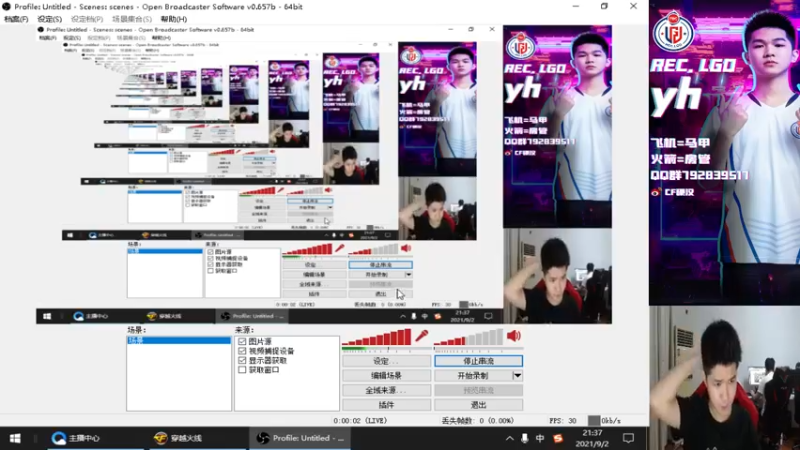This screenshot has width=800, height=450.
Task: Click the 编辑场景 button
Action: pos(386,376)
